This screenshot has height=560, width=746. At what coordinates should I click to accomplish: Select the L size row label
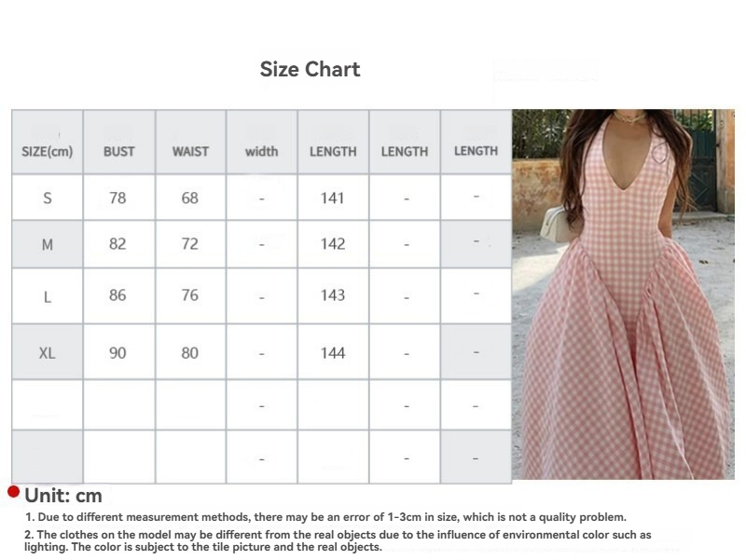(x=48, y=297)
